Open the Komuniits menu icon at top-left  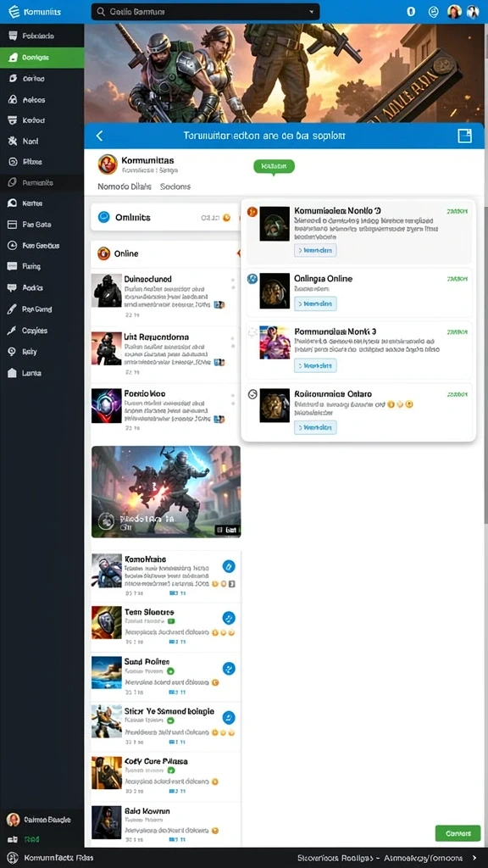[14, 12]
